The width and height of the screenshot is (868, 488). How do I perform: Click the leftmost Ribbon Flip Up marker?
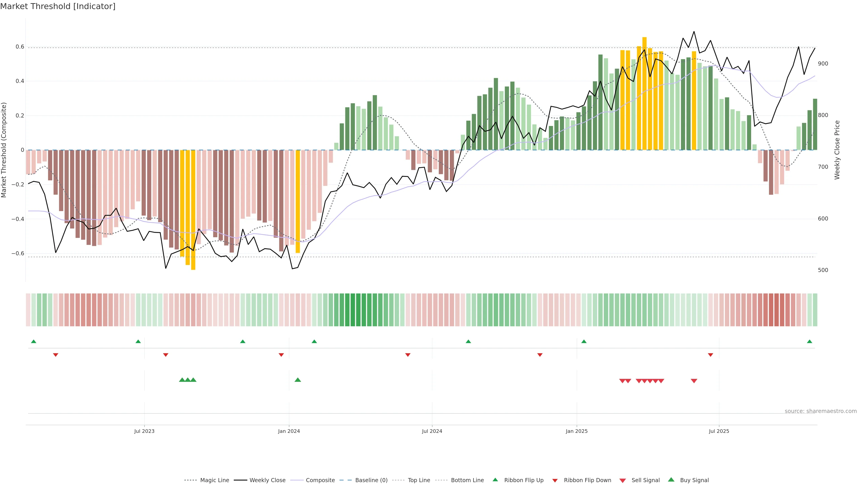[x=33, y=342]
